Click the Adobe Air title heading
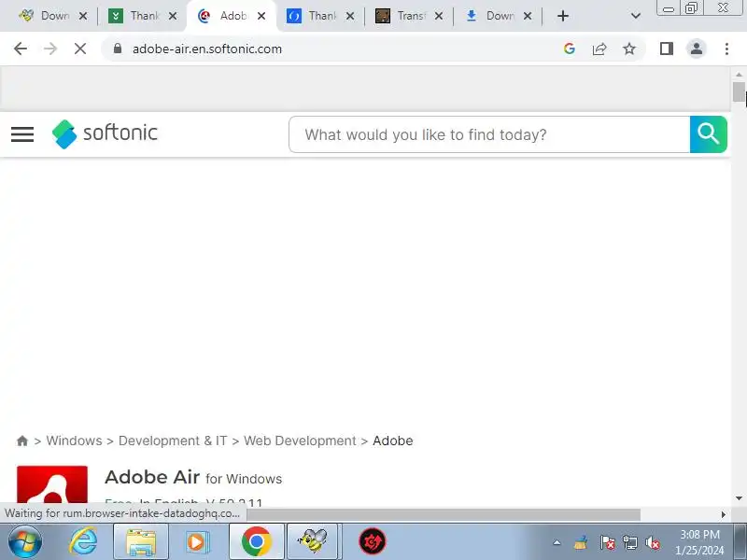The height and width of the screenshot is (560, 747). (152, 477)
